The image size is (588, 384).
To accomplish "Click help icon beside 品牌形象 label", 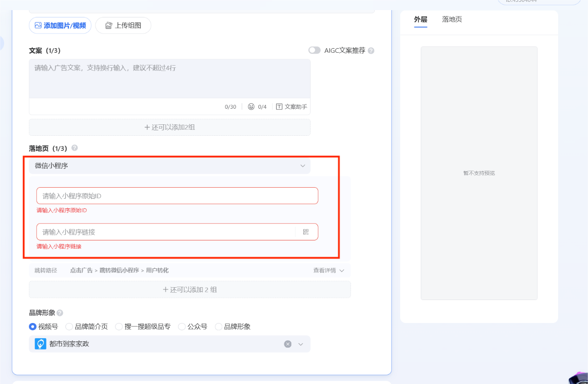I will [x=60, y=313].
